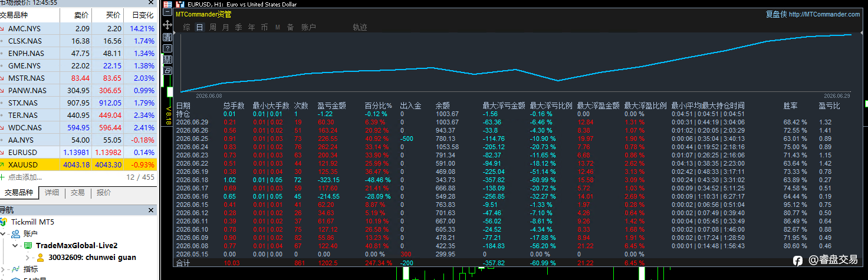Image resolution: width=868 pixels, height=280 pixels.
Task: Click the four-arrow move panel icon
Action: pos(167,25)
